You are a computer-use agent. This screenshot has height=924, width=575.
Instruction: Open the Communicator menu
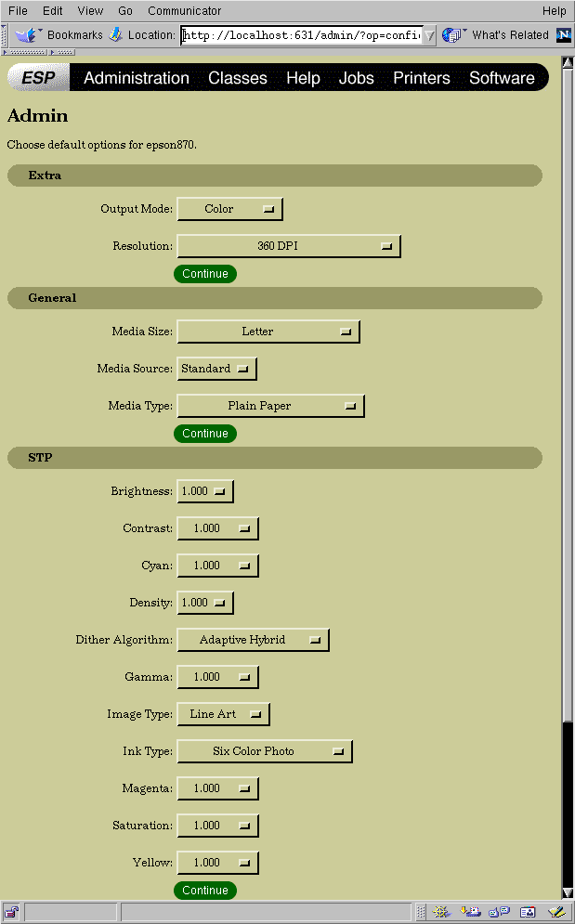[184, 11]
